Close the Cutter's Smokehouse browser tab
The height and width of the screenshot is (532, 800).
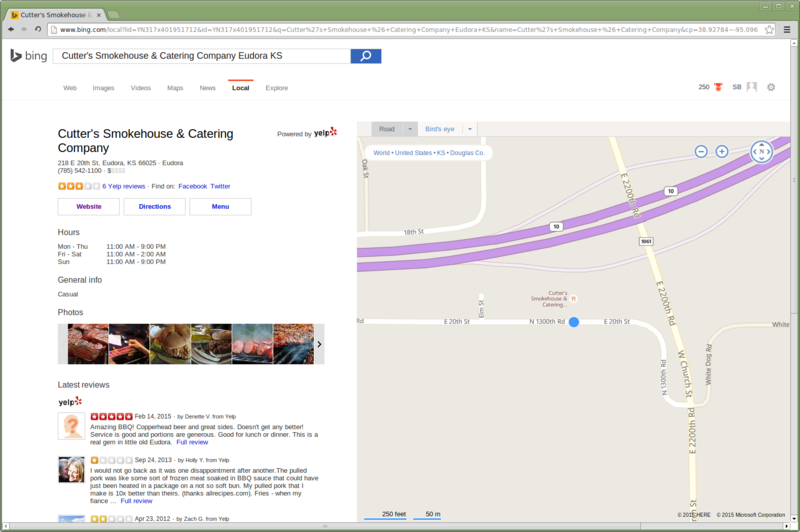pos(99,15)
